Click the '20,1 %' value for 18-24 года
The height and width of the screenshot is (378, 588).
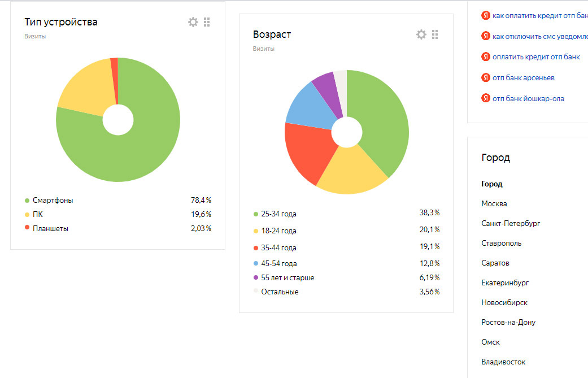point(429,229)
